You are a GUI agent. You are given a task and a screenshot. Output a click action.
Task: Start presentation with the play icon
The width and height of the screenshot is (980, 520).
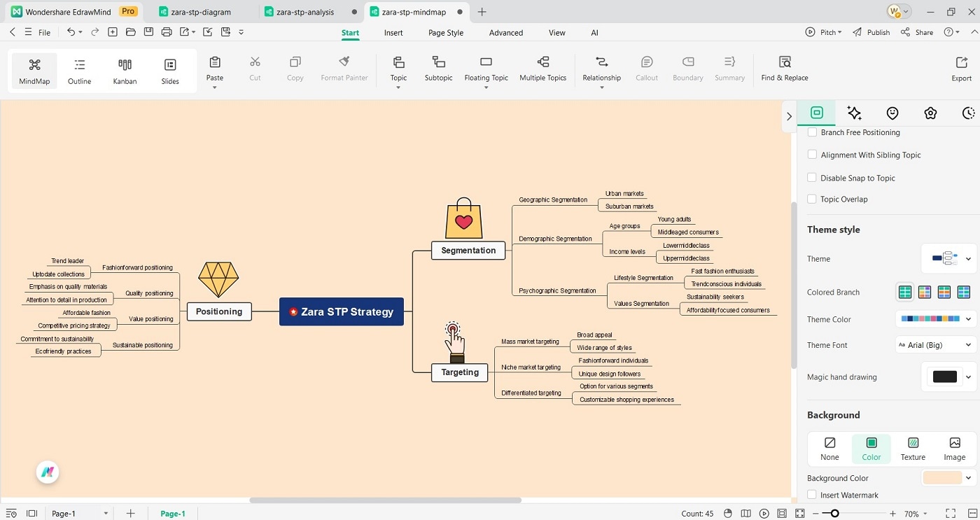[764, 514]
